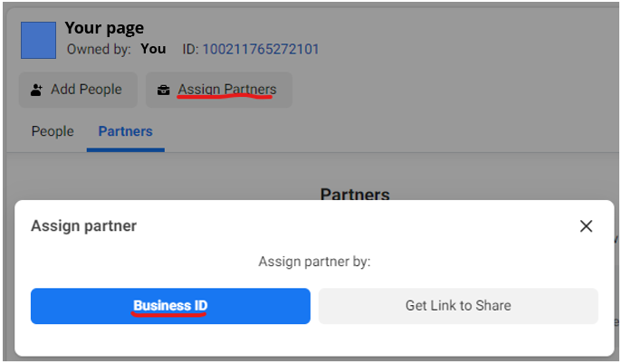This screenshot has width=622, height=364.
Task: Click the owner name "You"
Action: [153, 49]
